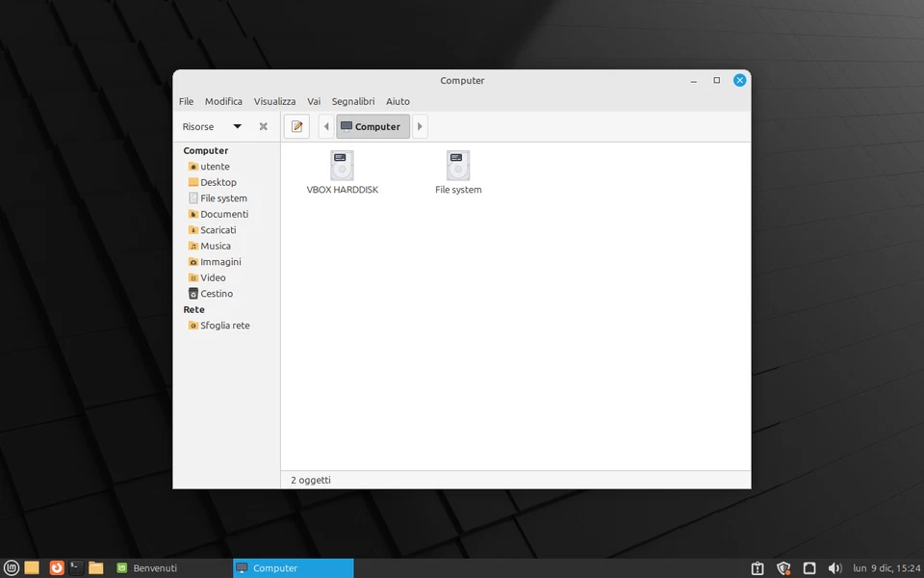Select Sfoglia rete under Rete

pyautogui.click(x=224, y=325)
